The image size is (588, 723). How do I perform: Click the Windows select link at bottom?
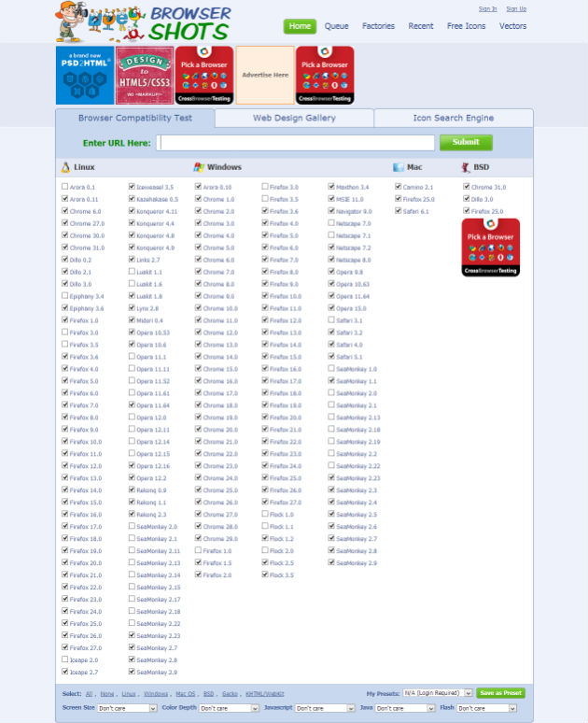(x=156, y=694)
